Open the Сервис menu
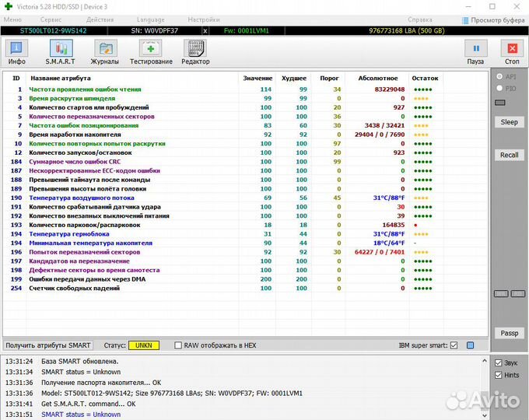Viewport: 529px width, 420px height. pyautogui.click(x=51, y=19)
